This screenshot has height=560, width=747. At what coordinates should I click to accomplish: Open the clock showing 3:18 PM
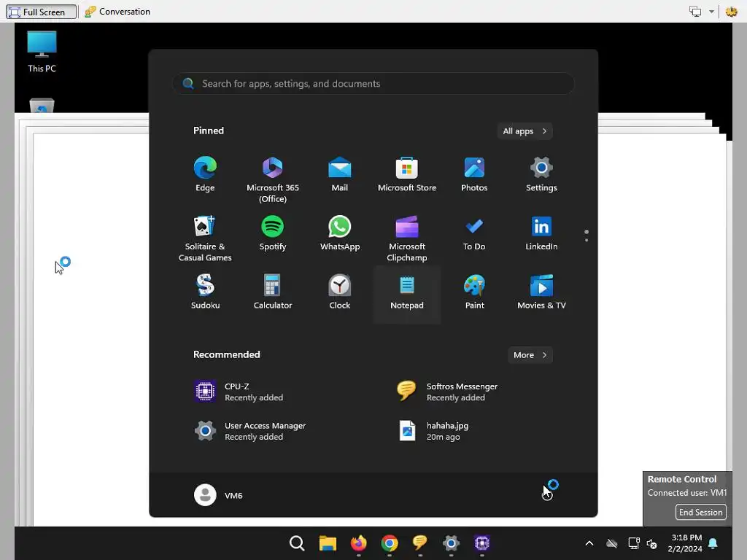[685, 543]
